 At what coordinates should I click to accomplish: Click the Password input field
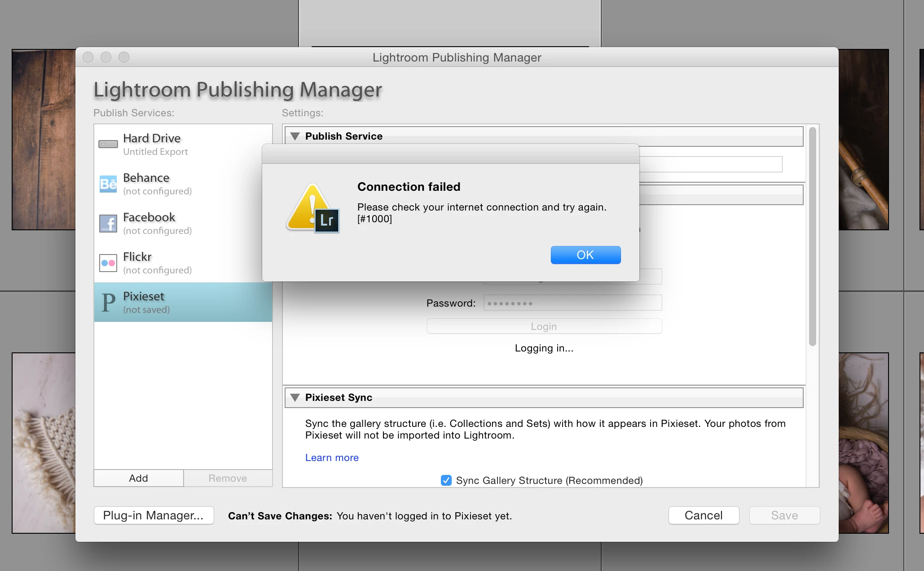[x=572, y=303]
